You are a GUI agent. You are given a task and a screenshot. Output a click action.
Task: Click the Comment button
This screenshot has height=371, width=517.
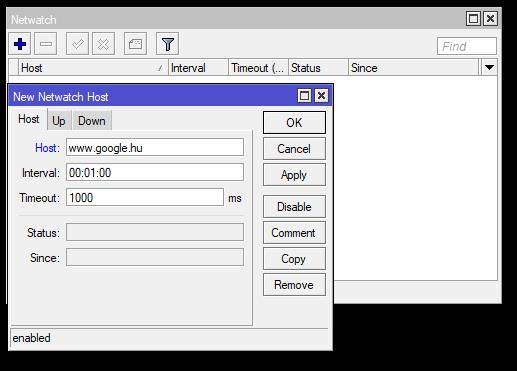[294, 233]
